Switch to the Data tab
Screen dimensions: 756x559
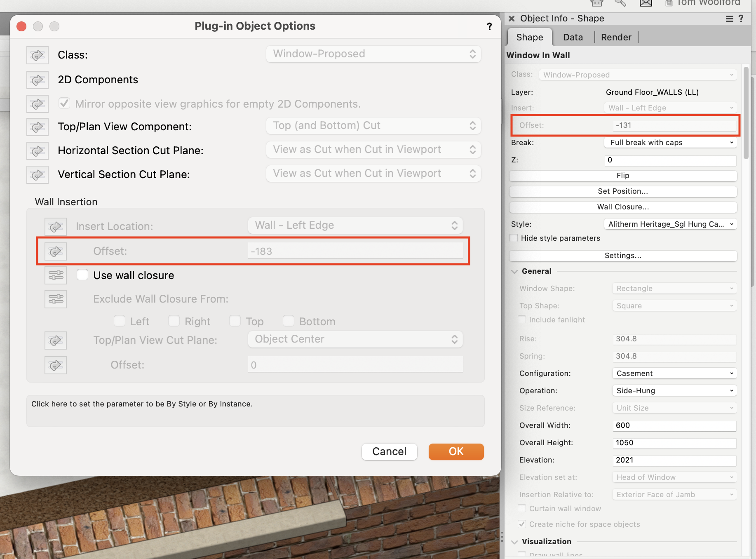(573, 37)
